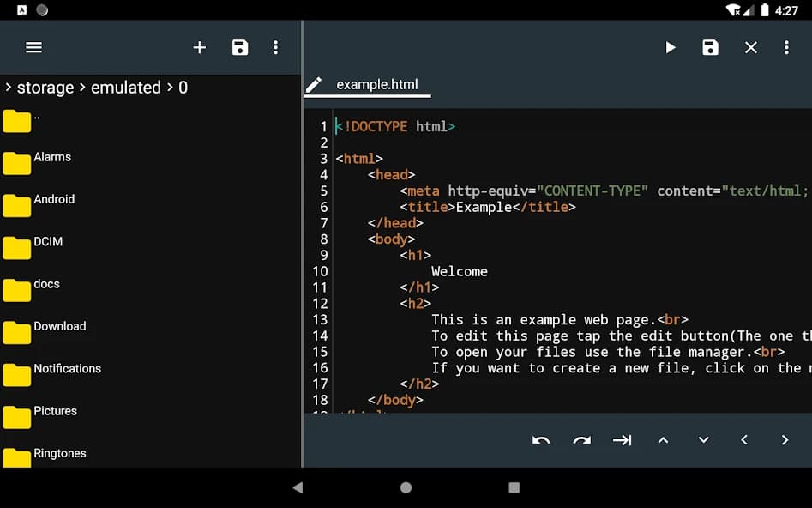Insert a tab with the indent icon
The image size is (812, 508).
623,441
